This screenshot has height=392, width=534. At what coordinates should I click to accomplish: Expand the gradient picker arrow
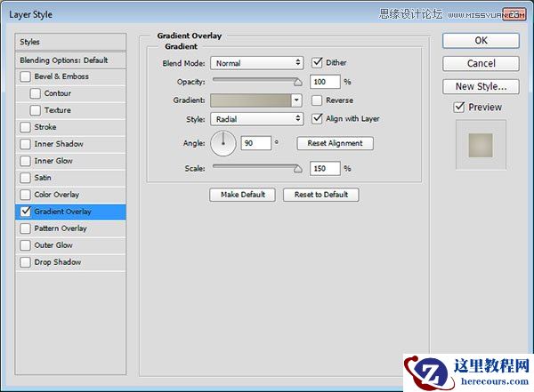[296, 100]
